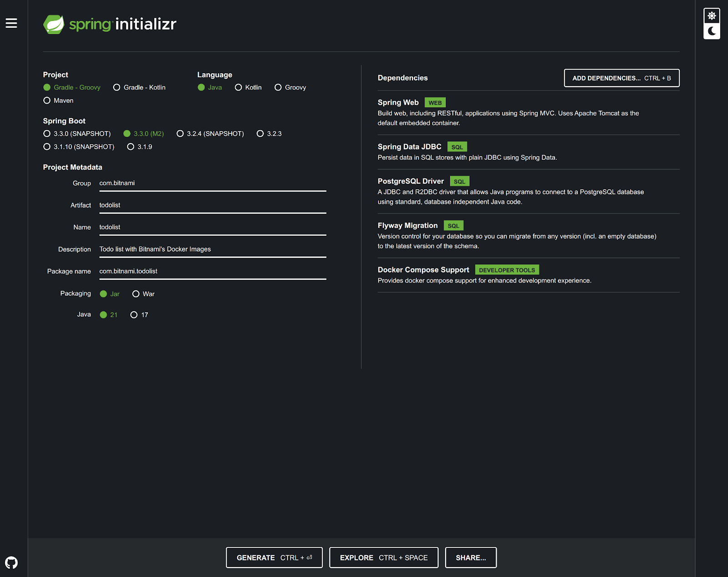Select Spring Boot 3.3.0 (SNAPSHOT)
The width and height of the screenshot is (728, 577).
pyautogui.click(x=77, y=134)
